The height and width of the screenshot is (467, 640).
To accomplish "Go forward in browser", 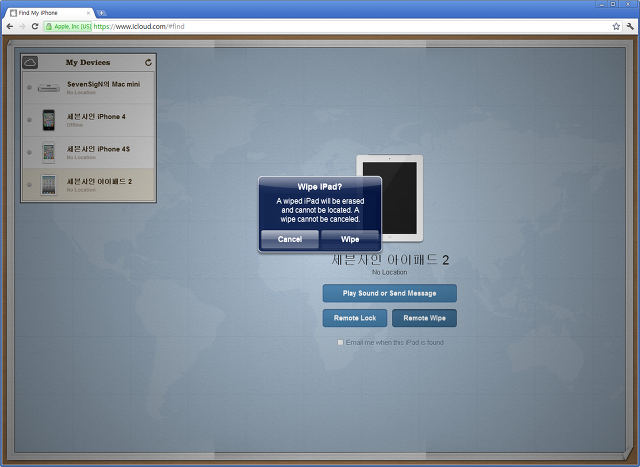I will pos(22,27).
